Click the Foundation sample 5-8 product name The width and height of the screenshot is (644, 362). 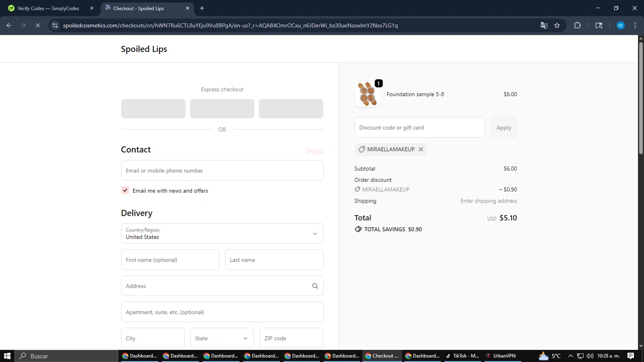tap(415, 94)
